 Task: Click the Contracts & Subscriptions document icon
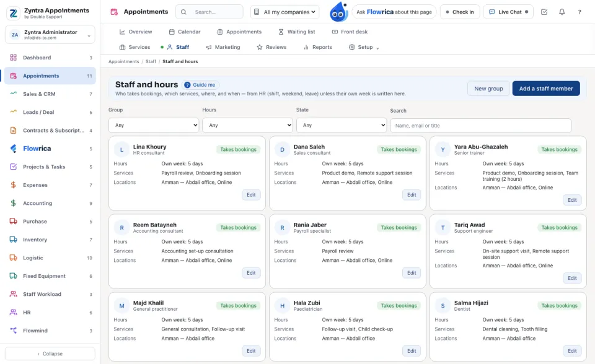point(13,131)
